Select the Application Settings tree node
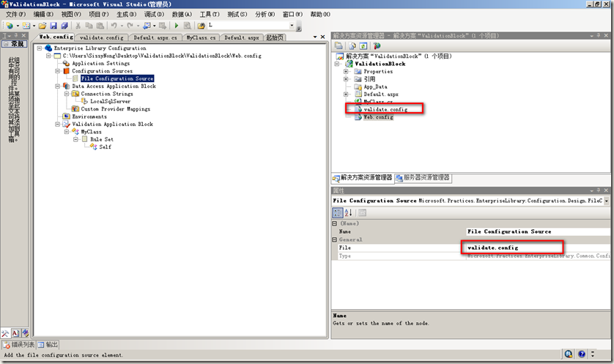Viewport: 614px width, 364px height. (x=100, y=64)
